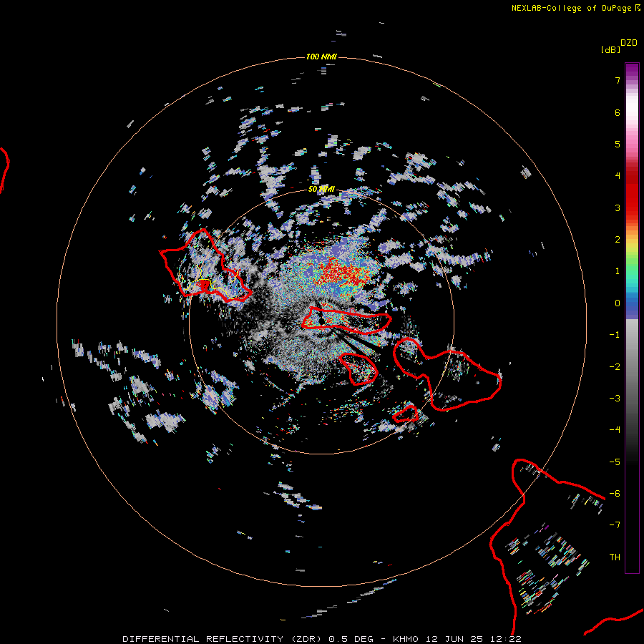
Task: Click the 0.5 DEG elevation text in caption
Action: pyautogui.click(x=351, y=639)
